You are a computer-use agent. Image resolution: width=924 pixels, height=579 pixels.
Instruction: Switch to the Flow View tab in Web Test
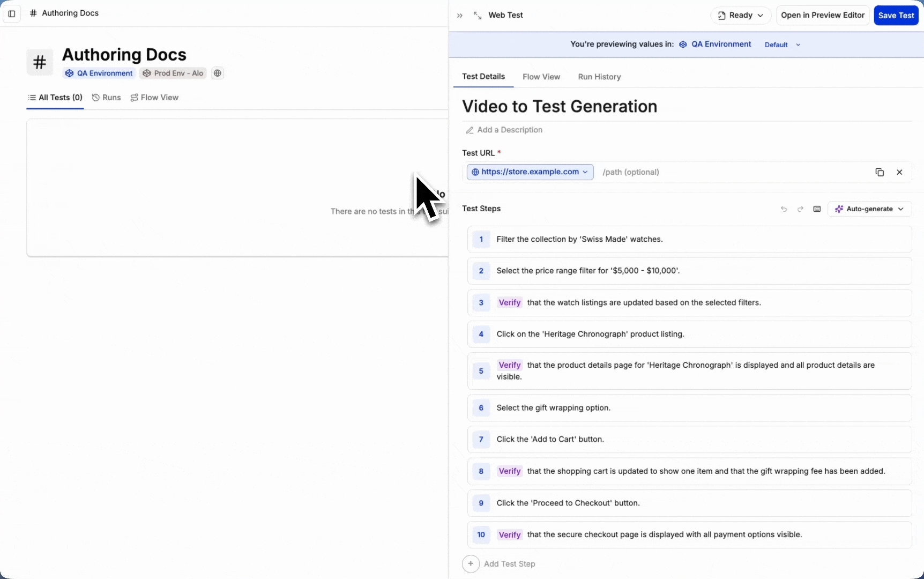pyautogui.click(x=541, y=77)
